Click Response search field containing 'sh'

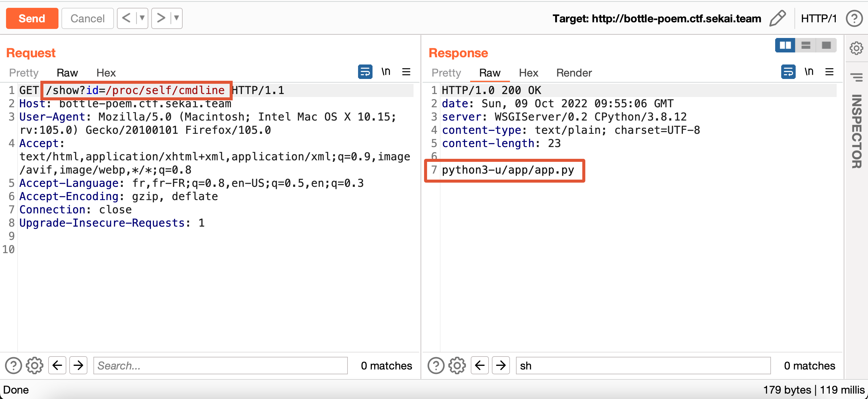643,366
